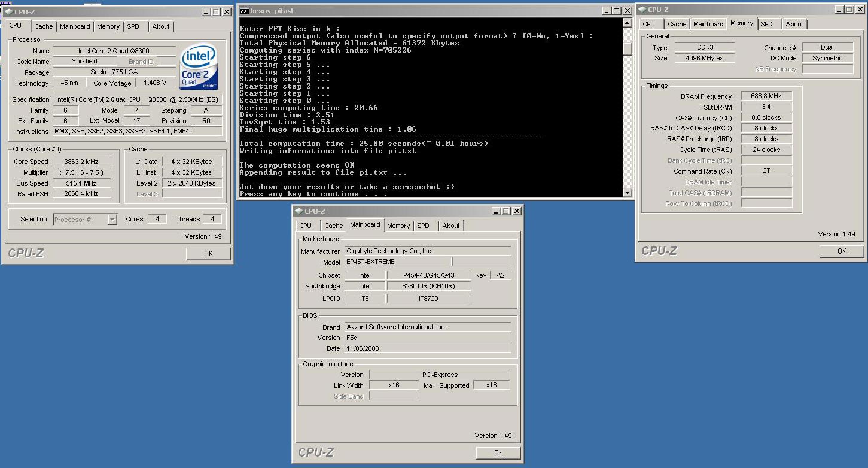Click the CPU-Z title icon in Mainboard window
This screenshot has width=868, height=468.
point(299,211)
